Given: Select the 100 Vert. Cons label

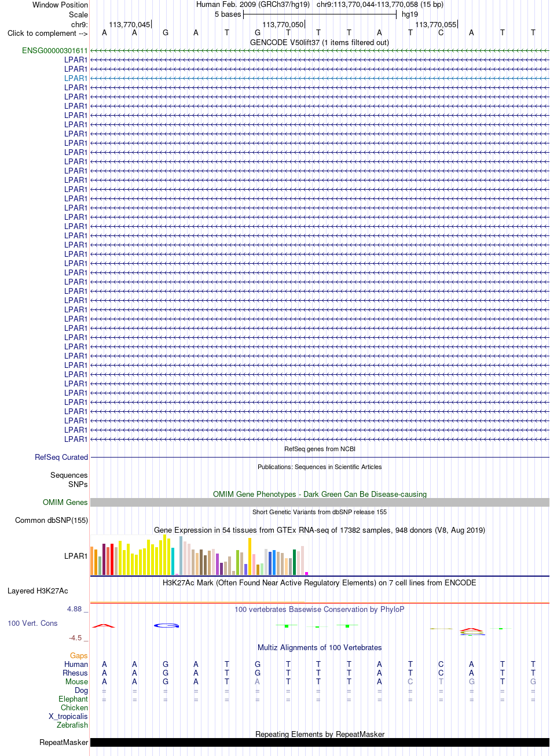Looking at the screenshot, I should pos(32,623).
